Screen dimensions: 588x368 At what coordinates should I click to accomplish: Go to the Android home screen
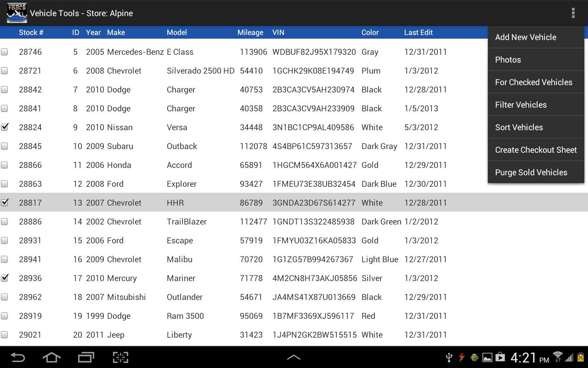tap(51, 357)
